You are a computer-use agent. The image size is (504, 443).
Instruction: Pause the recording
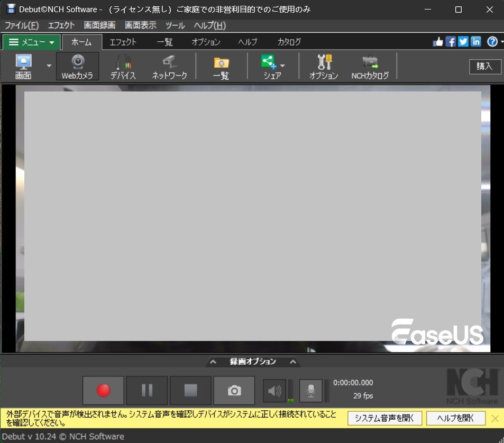[x=147, y=391]
